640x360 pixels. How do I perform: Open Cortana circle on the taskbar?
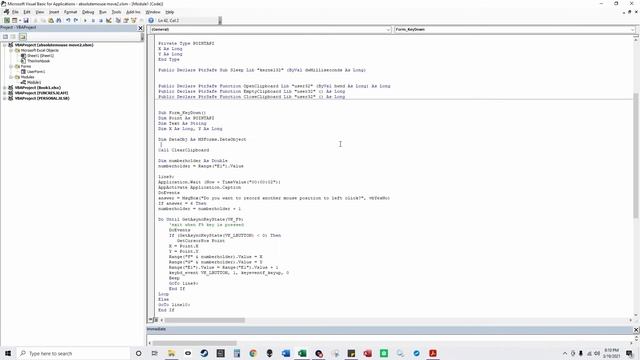coord(138,353)
